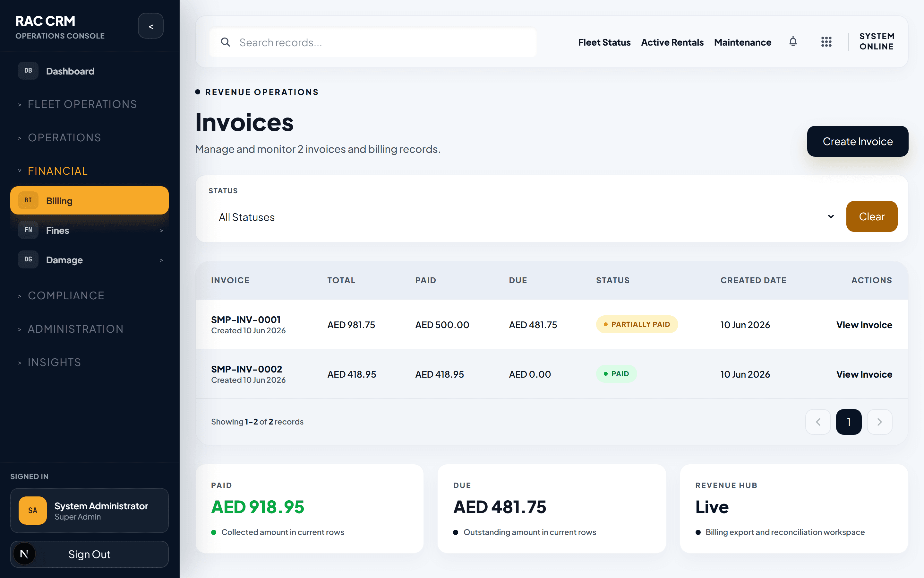Image resolution: width=924 pixels, height=578 pixels.
Task: Open Maintenance in the top bar
Action: pos(742,42)
